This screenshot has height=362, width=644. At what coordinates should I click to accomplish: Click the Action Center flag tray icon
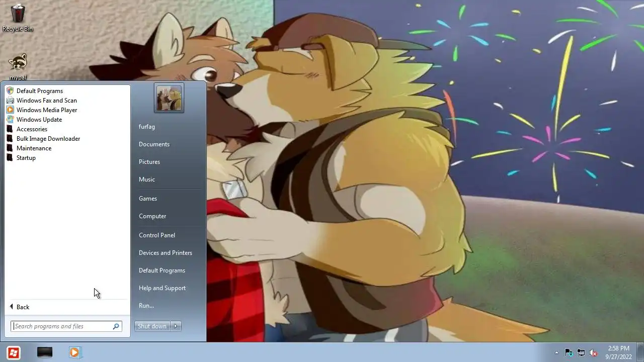pyautogui.click(x=569, y=352)
